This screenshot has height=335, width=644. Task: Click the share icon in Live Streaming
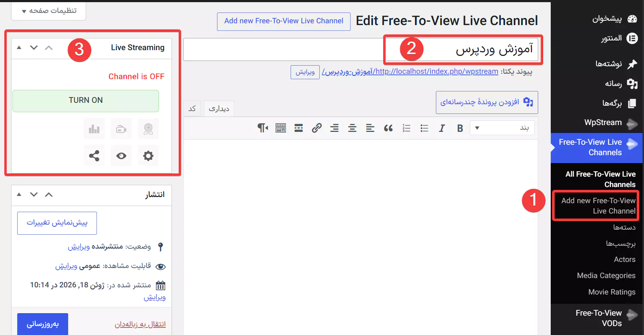tap(94, 155)
